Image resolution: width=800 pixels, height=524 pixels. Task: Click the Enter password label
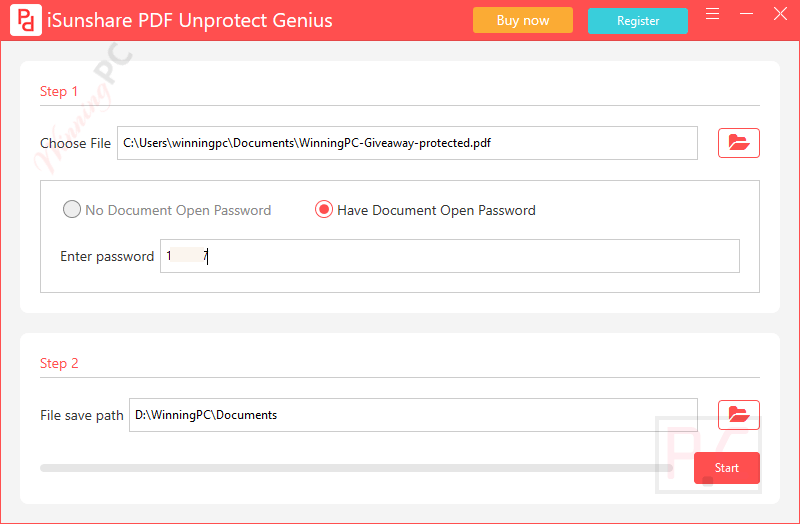pyautogui.click(x=107, y=256)
